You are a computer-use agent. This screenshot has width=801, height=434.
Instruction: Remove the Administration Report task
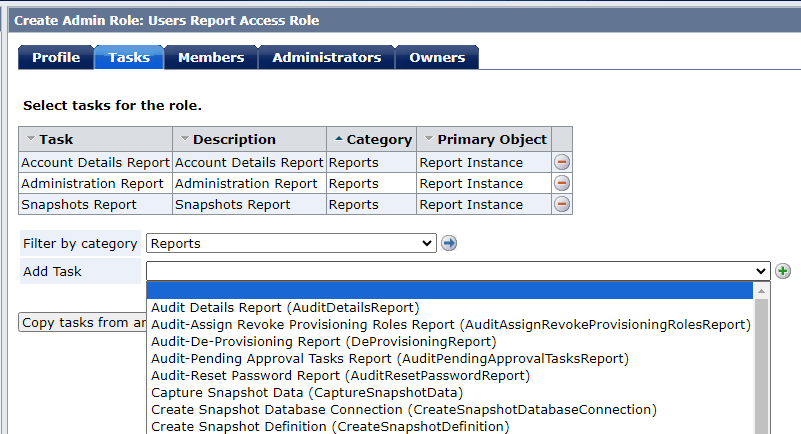tap(562, 183)
